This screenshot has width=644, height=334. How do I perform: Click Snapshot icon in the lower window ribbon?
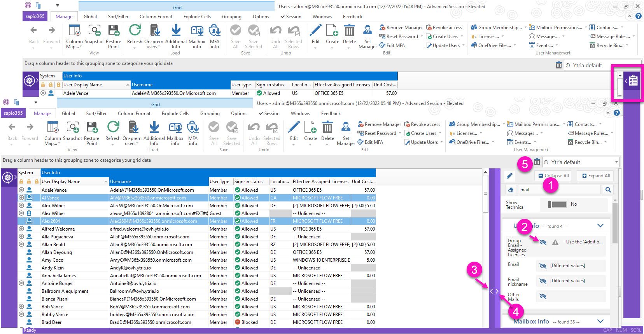(73, 127)
